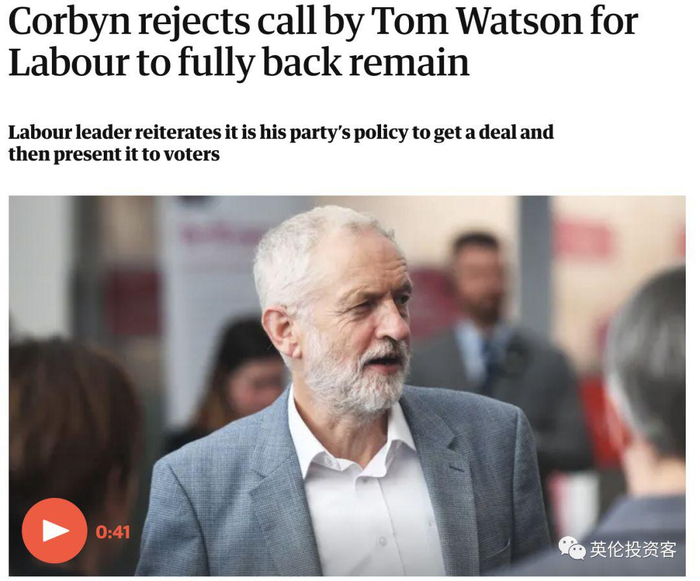Click the WeChat logo in the watermark

572,548
